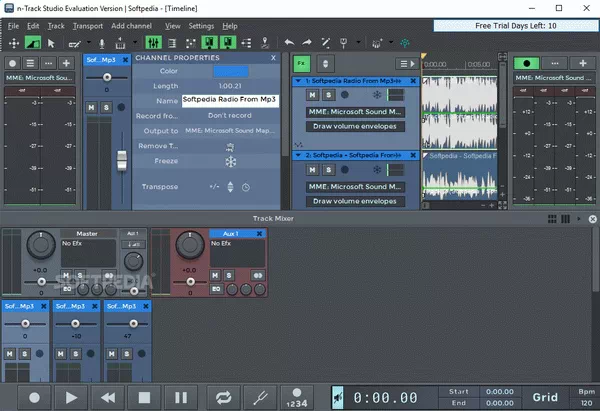Click the count-in 1234 icon in the transport bar
The width and height of the screenshot is (600, 411).
pos(297,397)
